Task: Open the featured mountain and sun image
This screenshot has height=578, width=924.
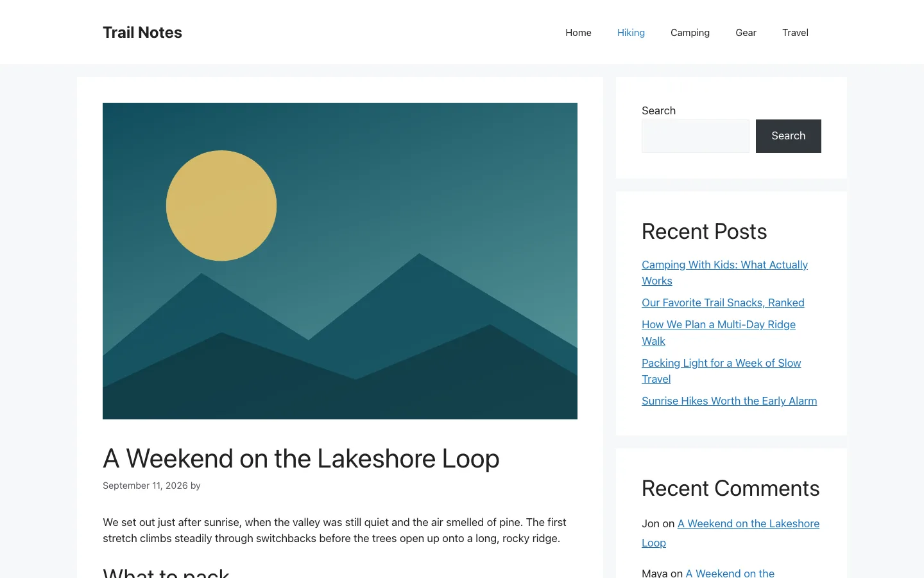Action: click(340, 261)
